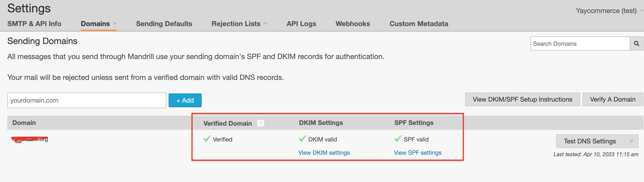
Task: Click the Verified Domain help question mark
Action: pos(260,123)
